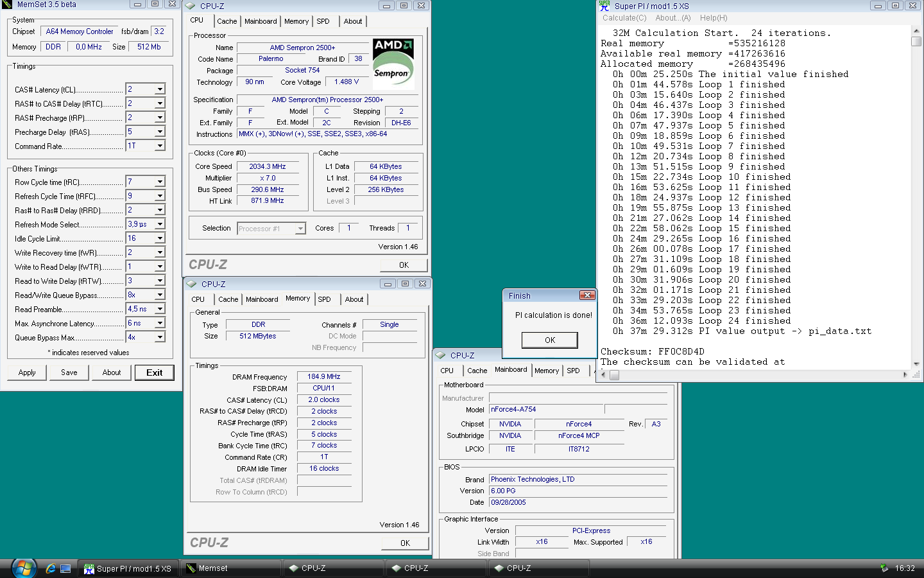Click the Super PI title bar icon
Image resolution: width=924 pixels, height=578 pixels.
click(604, 6)
